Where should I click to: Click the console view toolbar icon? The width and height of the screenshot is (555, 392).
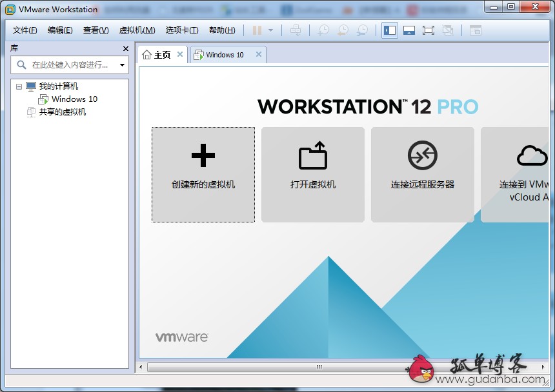tap(476, 30)
